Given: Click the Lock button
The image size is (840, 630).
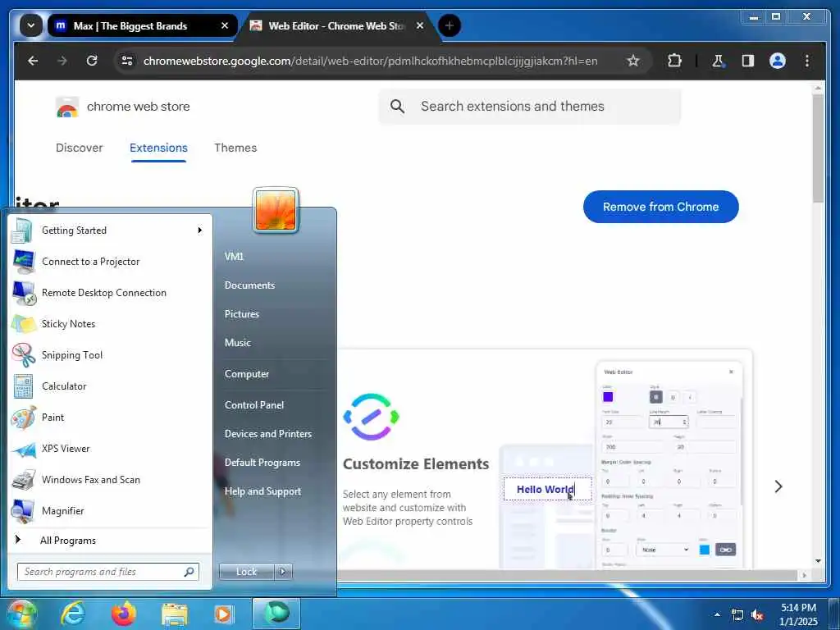Looking at the screenshot, I should click(x=246, y=572).
